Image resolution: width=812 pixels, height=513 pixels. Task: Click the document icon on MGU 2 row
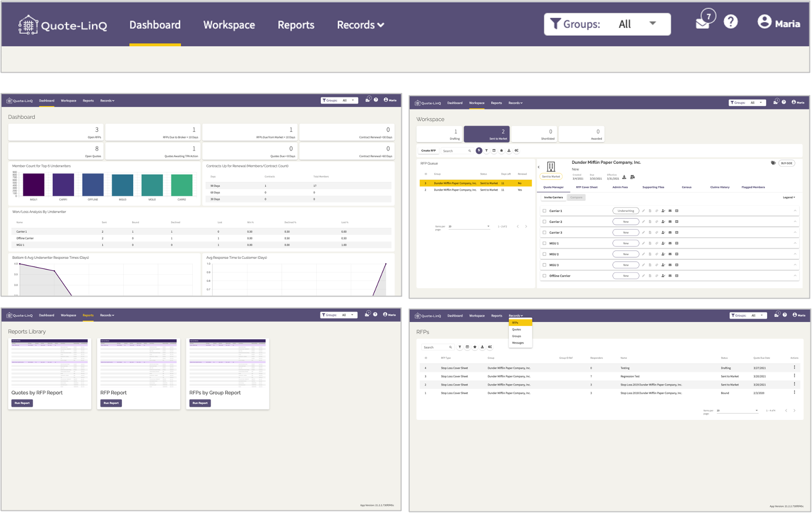tap(650, 254)
